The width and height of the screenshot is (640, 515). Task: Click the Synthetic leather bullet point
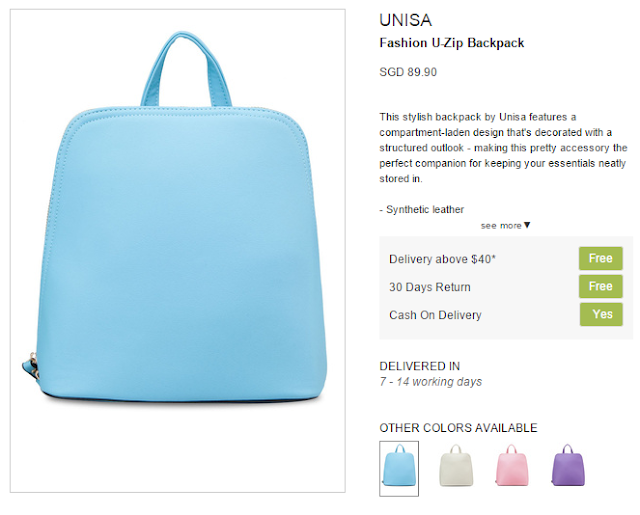[422, 209]
